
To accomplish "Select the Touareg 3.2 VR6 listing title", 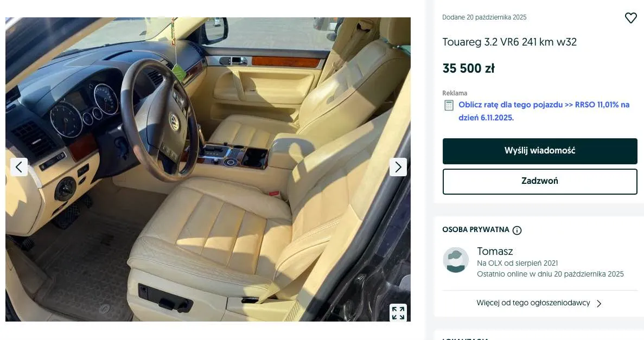I will [x=509, y=42].
